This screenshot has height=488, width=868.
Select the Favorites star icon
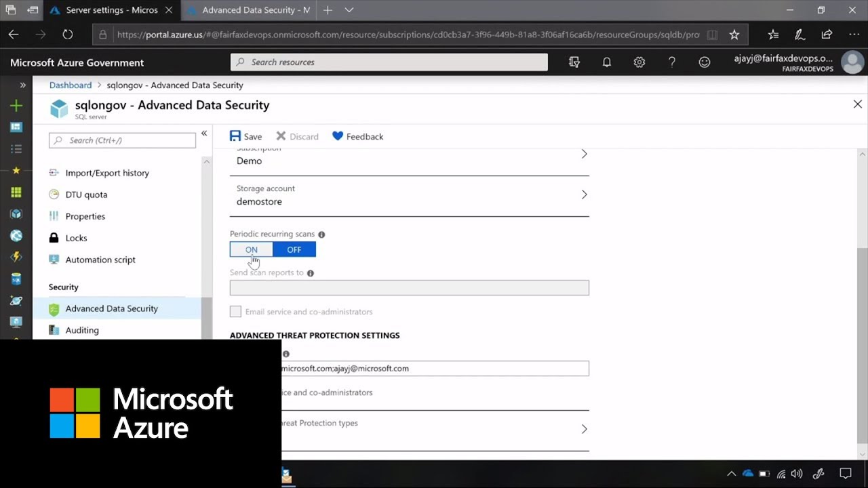(16, 170)
